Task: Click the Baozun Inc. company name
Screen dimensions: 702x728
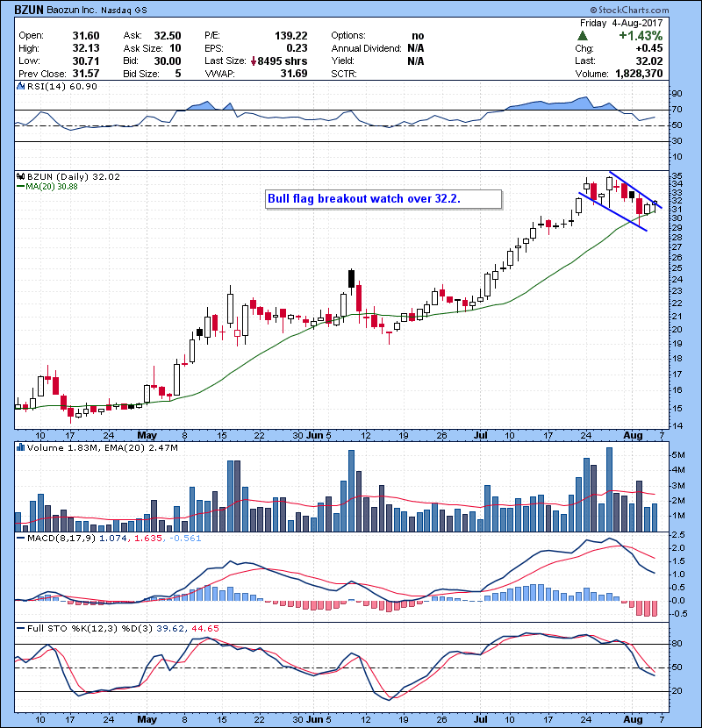Action: [71, 11]
